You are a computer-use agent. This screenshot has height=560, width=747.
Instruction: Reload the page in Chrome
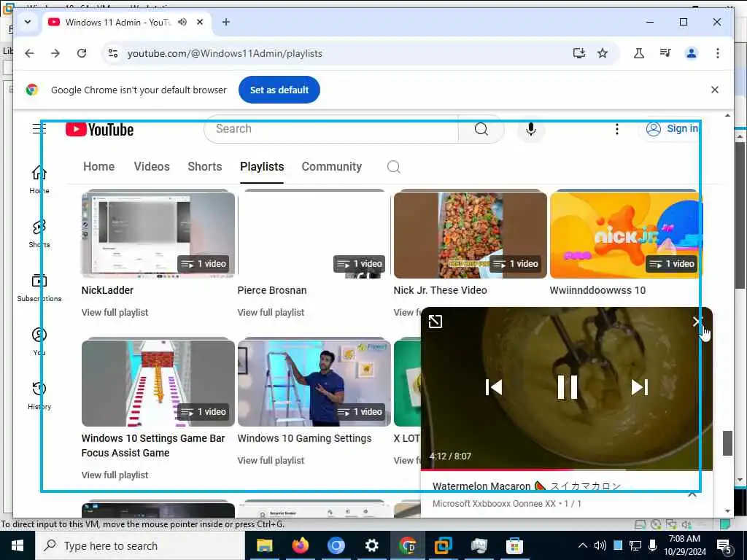tap(82, 53)
